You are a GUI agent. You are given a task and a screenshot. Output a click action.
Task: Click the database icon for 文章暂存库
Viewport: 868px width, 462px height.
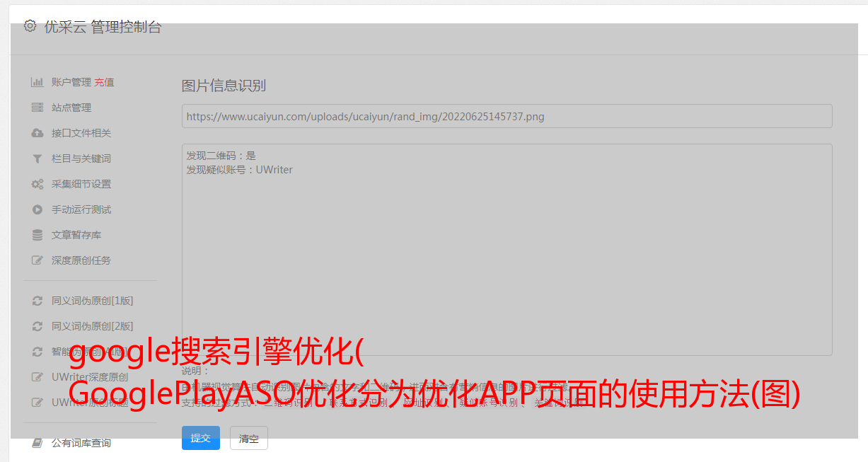tap(37, 235)
